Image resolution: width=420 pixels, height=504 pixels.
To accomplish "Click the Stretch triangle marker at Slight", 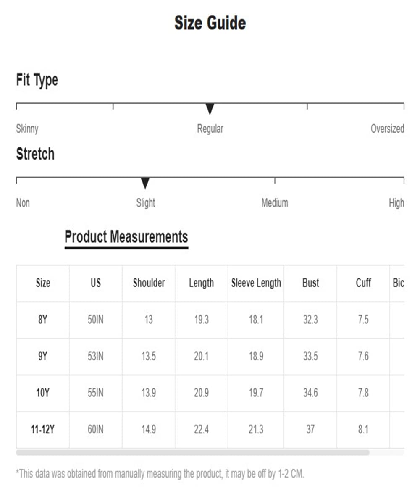I will tap(145, 184).
